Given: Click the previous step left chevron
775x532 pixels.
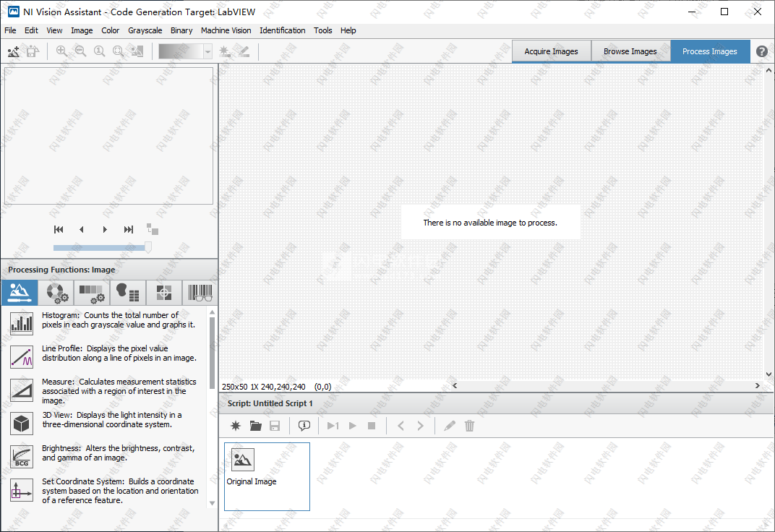Looking at the screenshot, I should (x=401, y=426).
